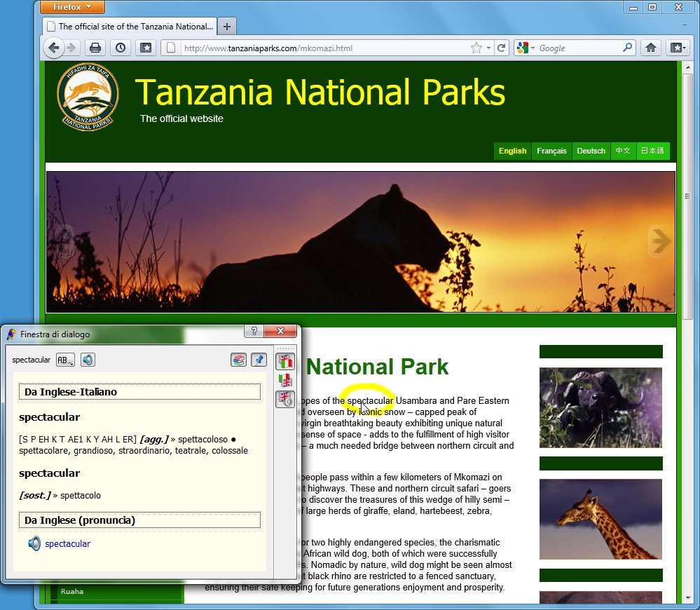Click the scrollbar up arrow

tap(687, 68)
